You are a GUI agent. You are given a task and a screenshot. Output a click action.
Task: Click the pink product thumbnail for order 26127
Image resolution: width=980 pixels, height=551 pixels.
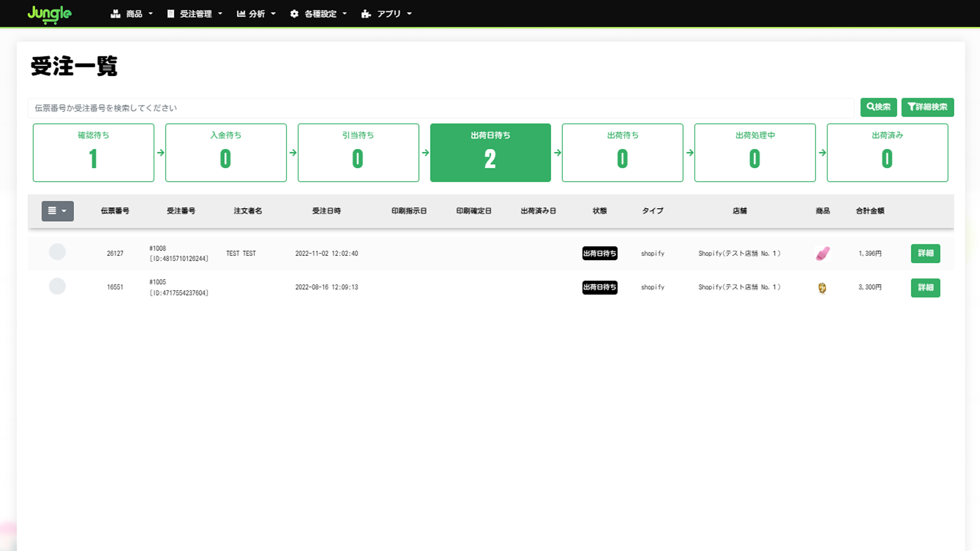pos(823,253)
